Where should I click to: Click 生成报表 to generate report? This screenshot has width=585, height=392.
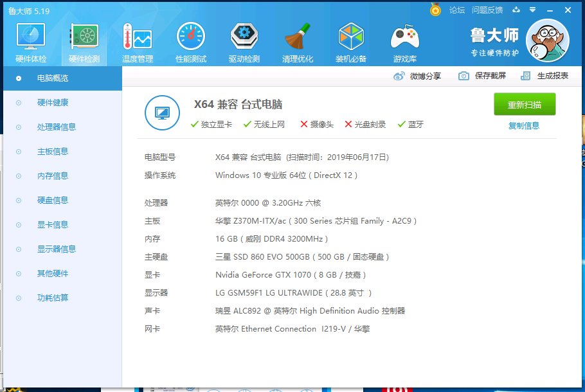click(544, 76)
